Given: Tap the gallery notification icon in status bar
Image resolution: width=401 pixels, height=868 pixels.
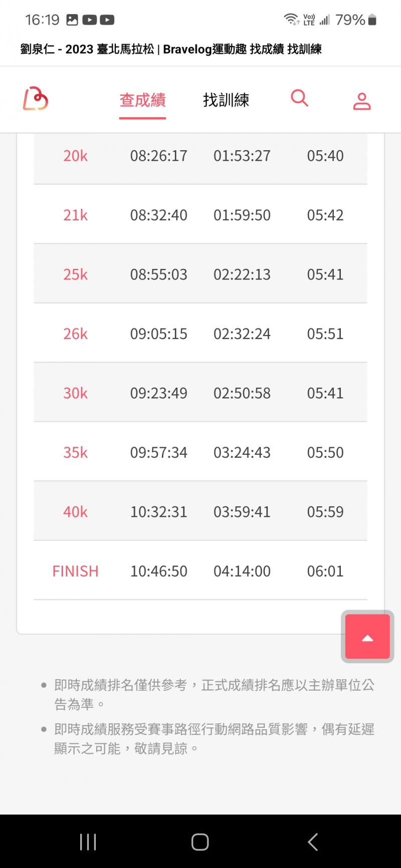Looking at the screenshot, I should click(x=72, y=20).
